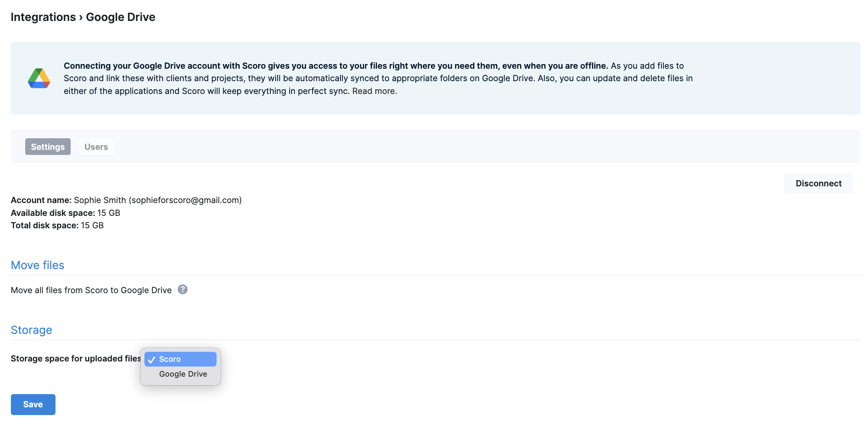Go back to Integrations breadcrumb
Image resolution: width=868 pixels, height=424 pixels.
point(43,17)
